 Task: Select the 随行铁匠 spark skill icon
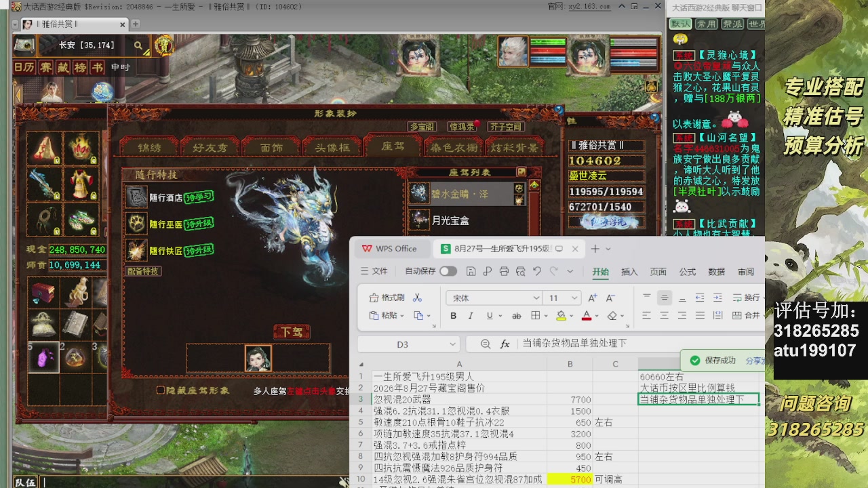pyautogui.click(x=136, y=249)
